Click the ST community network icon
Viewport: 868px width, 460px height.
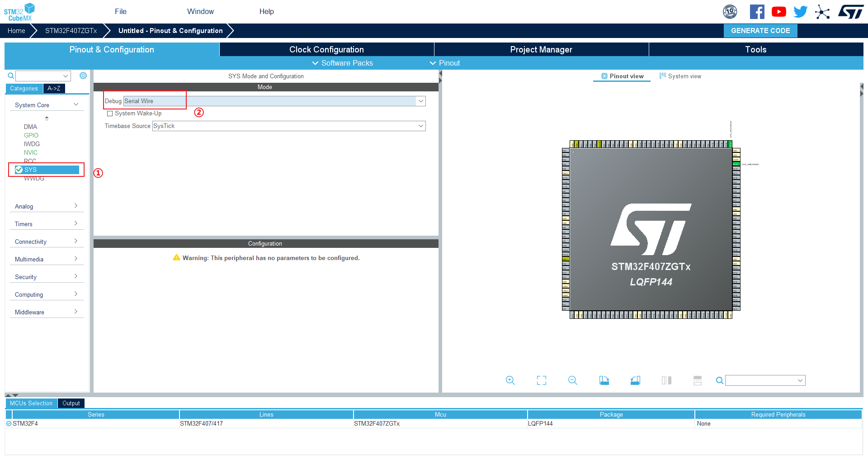822,12
